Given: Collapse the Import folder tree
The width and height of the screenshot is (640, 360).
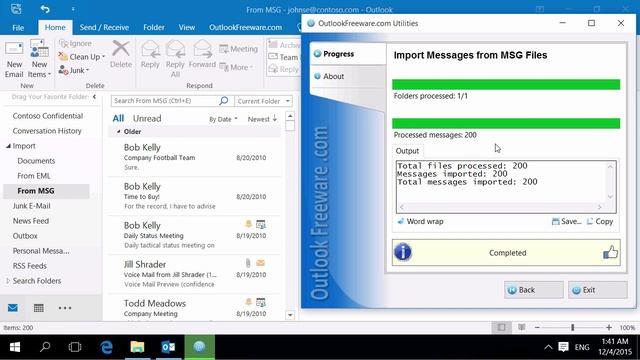Looking at the screenshot, I should click(x=8, y=146).
